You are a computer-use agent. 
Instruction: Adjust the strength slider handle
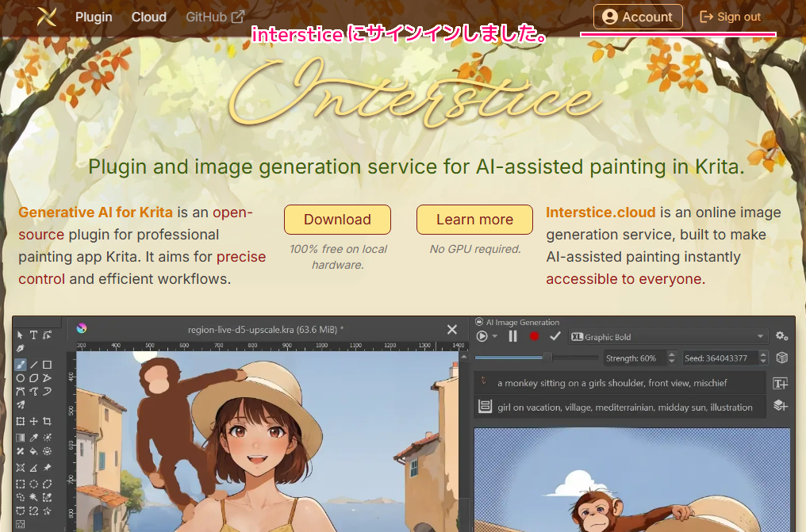click(x=547, y=357)
